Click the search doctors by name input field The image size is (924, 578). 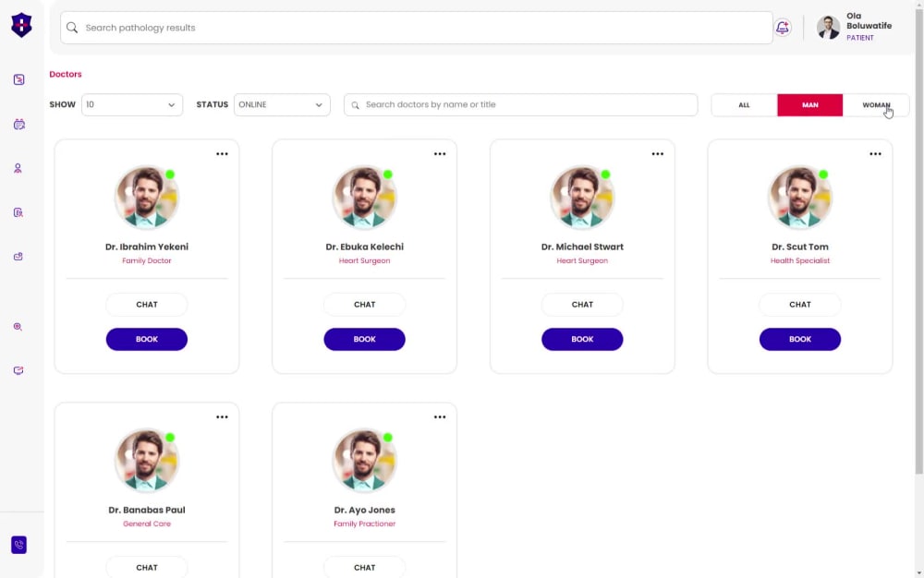tap(520, 104)
